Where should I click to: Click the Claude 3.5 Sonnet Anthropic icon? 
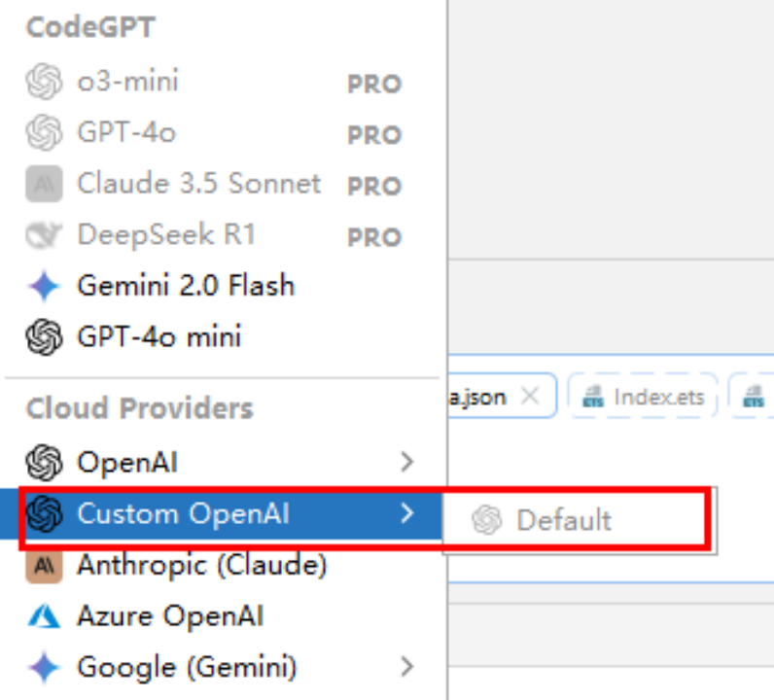(44, 184)
